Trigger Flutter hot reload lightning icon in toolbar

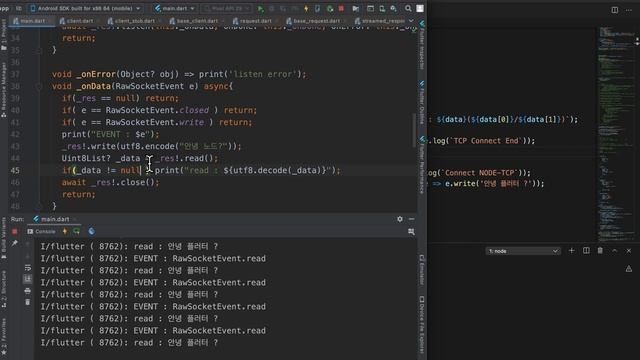(x=306, y=9)
